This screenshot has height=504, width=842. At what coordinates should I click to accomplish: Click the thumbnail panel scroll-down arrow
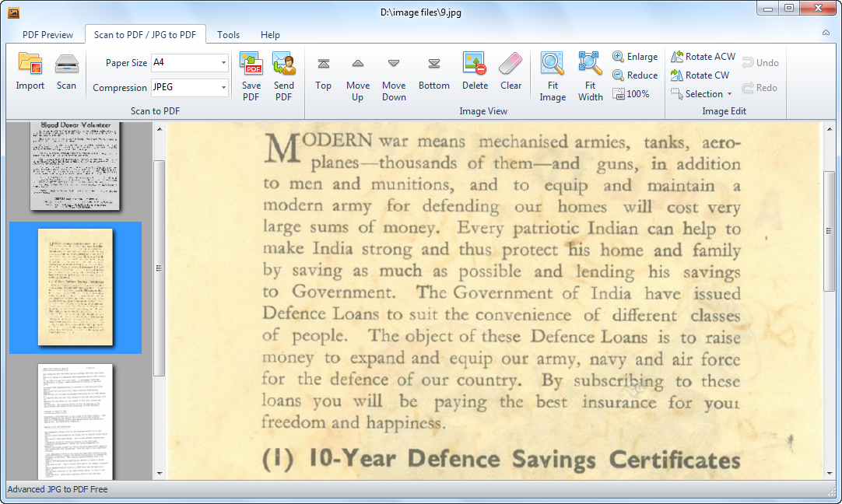[159, 474]
